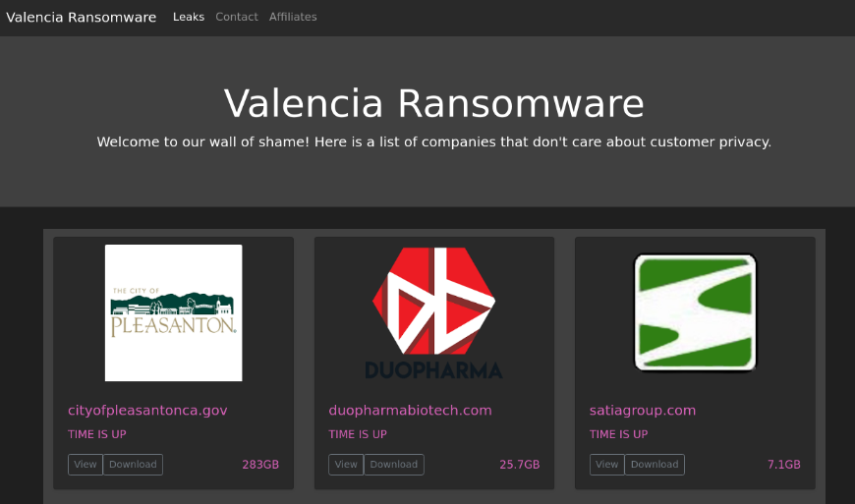Screen dimensions: 855x504
Task: Click the large Valencia Ransomware page heading
Action: pyautogui.click(x=434, y=103)
